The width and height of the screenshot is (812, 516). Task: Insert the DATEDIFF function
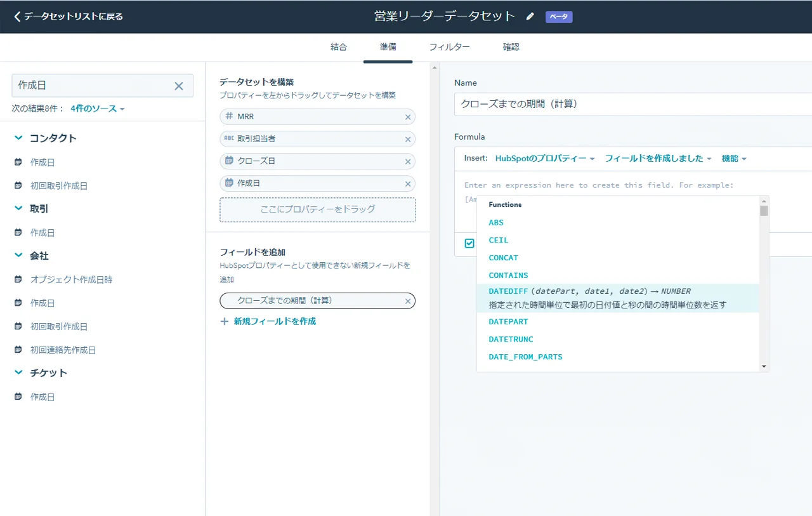point(618,298)
